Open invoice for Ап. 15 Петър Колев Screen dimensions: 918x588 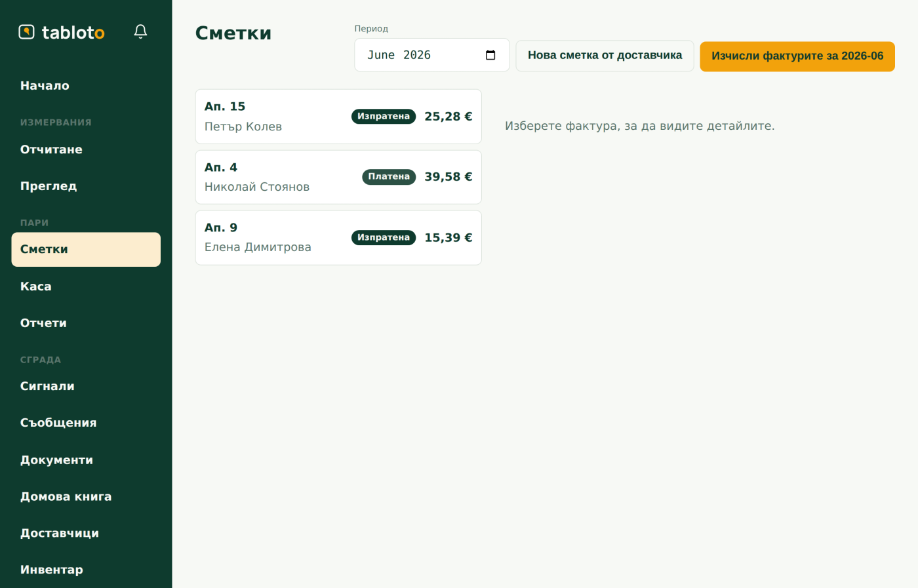[338, 117]
